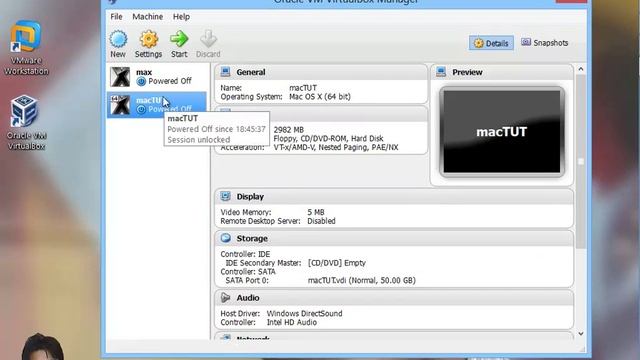Screen dimensions: 640x360
Task: Click the Audio section header
Action: [394, 298]
